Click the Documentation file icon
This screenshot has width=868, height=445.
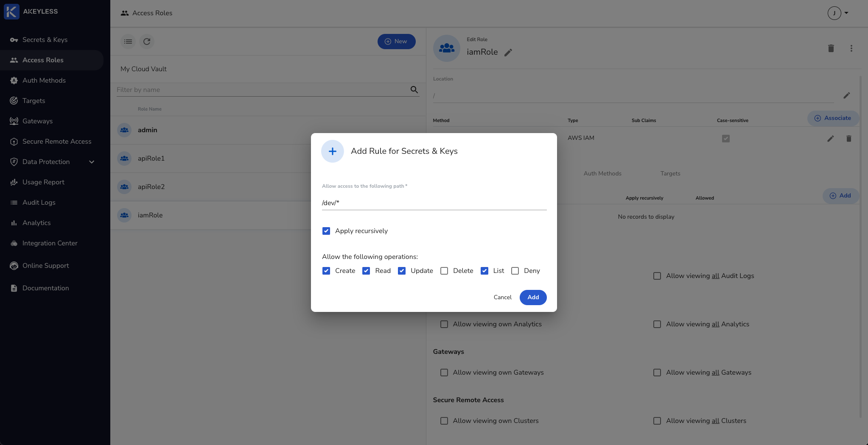click(14, 288)
